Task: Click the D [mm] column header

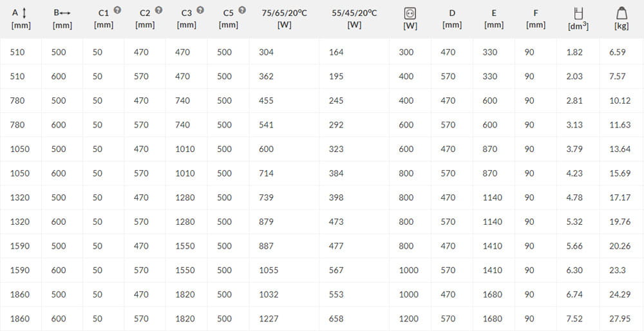Action: [x=452, y=19]
